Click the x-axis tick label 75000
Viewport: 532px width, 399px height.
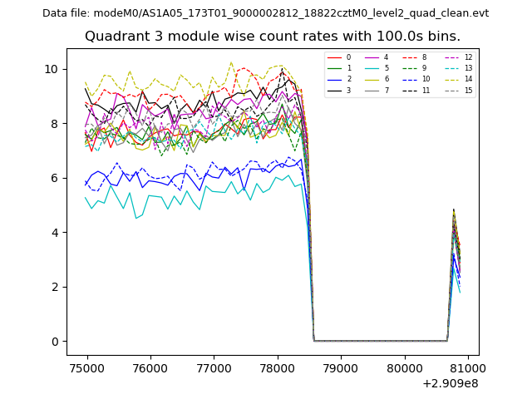[86, 368]
